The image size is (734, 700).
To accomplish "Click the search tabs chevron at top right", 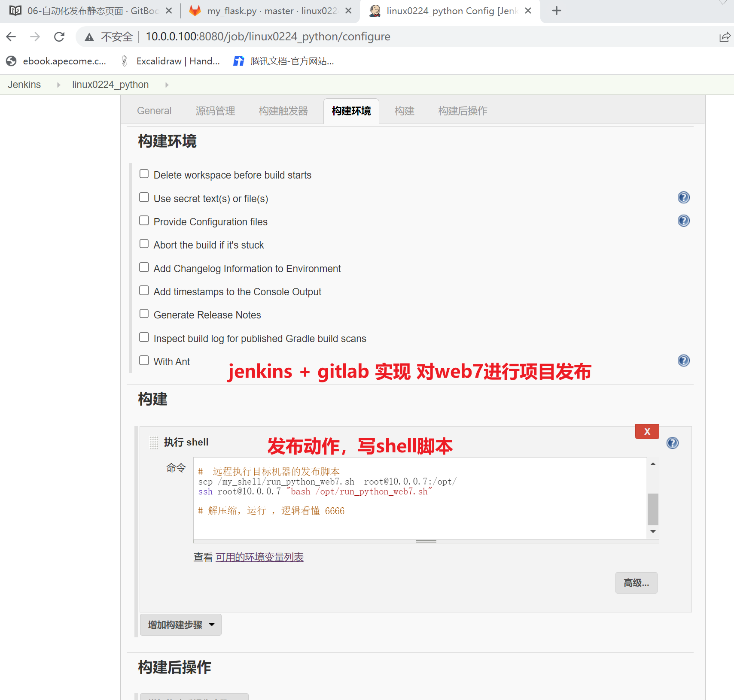I will click(723, 3).
